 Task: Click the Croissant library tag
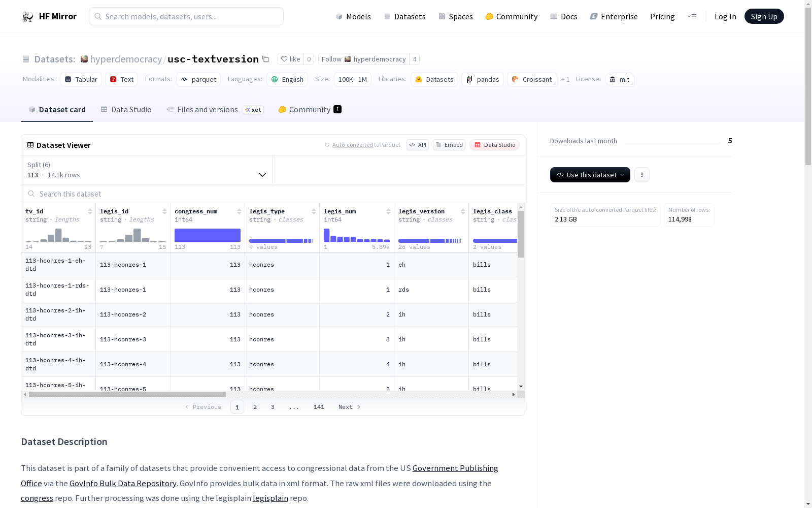click(532, 79)
